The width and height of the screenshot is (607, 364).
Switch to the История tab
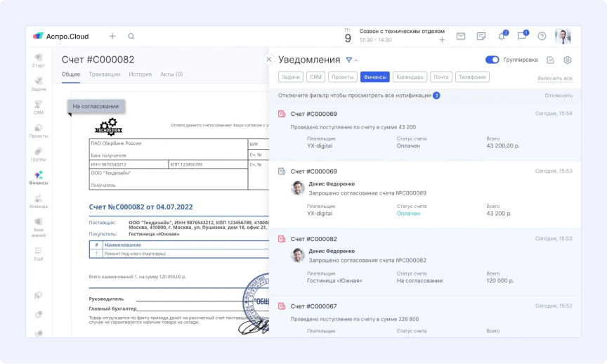click(x=141, y=74)
